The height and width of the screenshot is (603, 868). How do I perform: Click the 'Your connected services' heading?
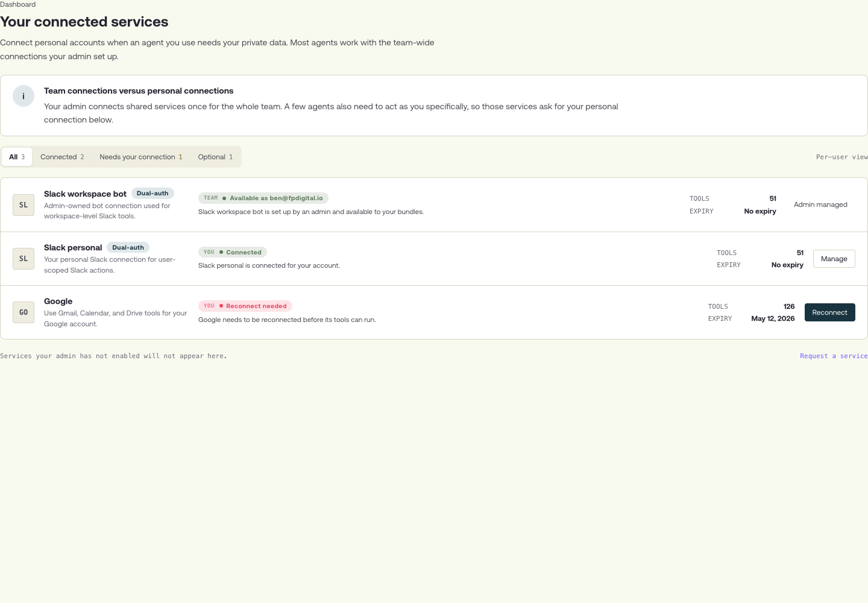pyautogui.click(x=84, y=22)
